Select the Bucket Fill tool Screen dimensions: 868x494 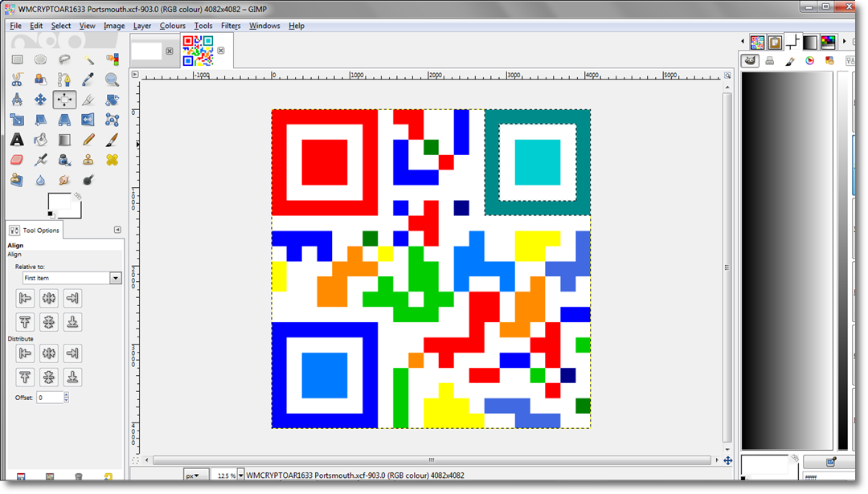pos(40,140)
